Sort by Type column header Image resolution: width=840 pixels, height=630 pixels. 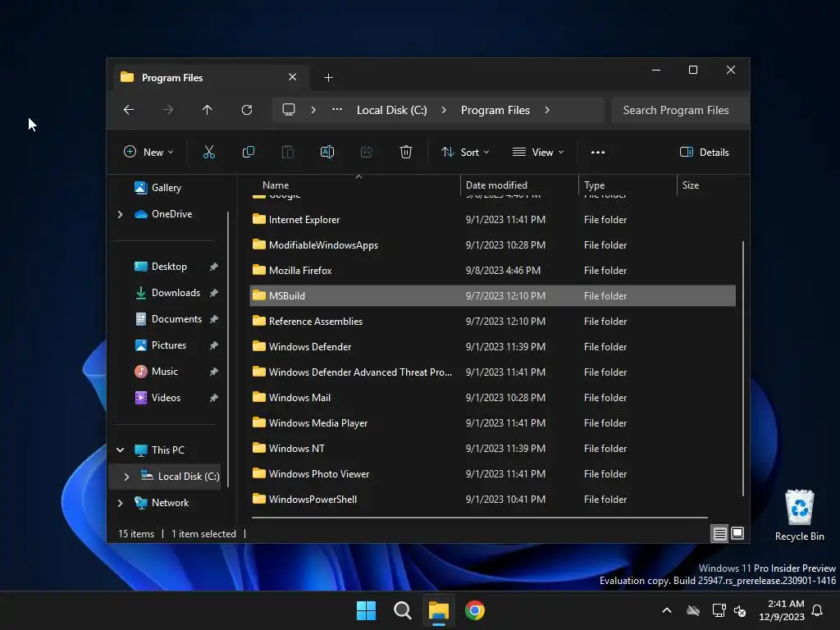click(628, 185)
